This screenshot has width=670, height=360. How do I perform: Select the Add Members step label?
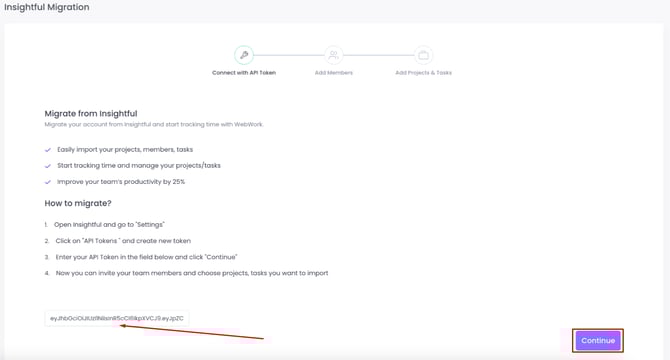(x=334, y=73)
